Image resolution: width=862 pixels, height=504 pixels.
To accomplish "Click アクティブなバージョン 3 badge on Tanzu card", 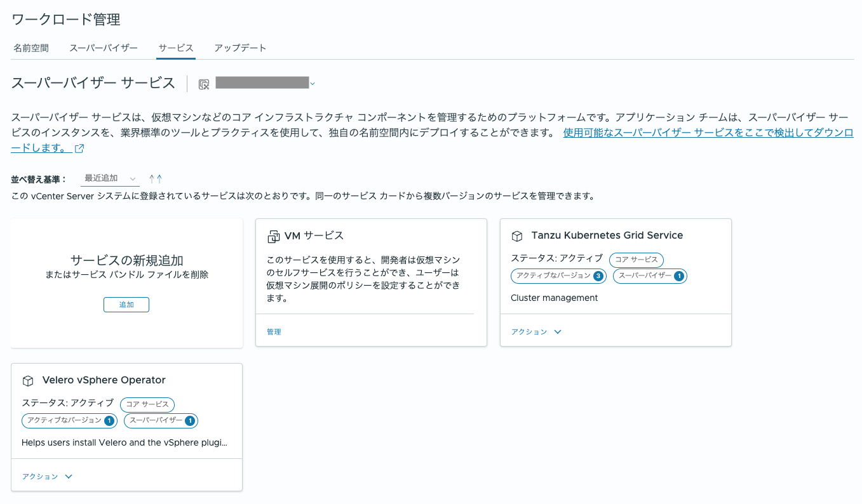I will (558, 276).
